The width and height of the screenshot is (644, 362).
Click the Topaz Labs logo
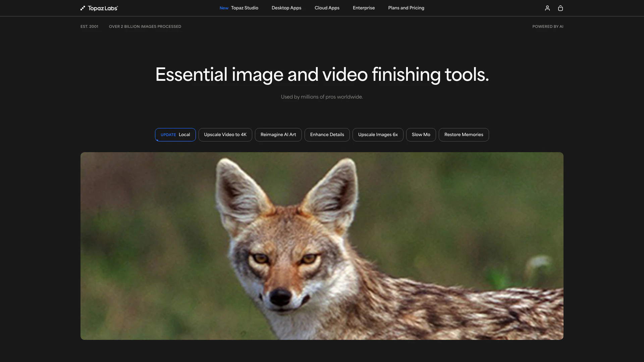click(x=99, y=8)
